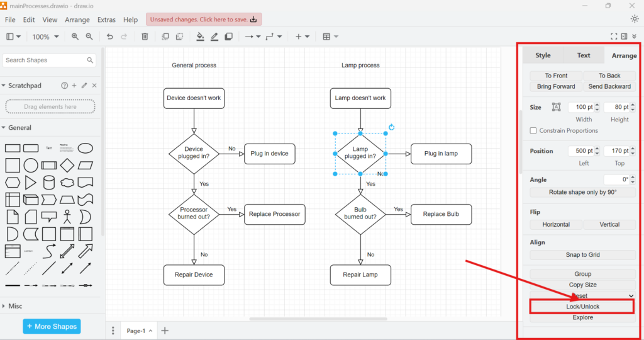Click the Scratchpad edit pencil icon

[84, 86]
